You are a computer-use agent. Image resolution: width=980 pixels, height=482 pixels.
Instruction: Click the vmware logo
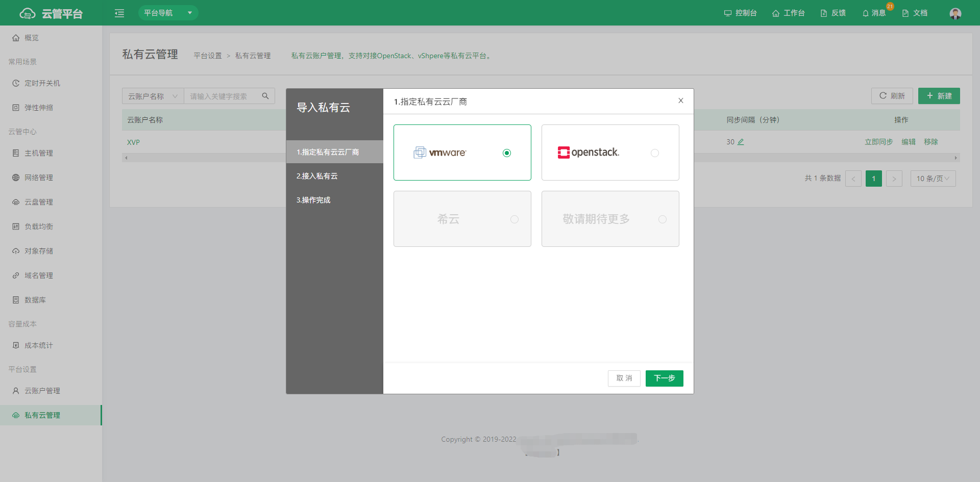click(x=440, y=153)
